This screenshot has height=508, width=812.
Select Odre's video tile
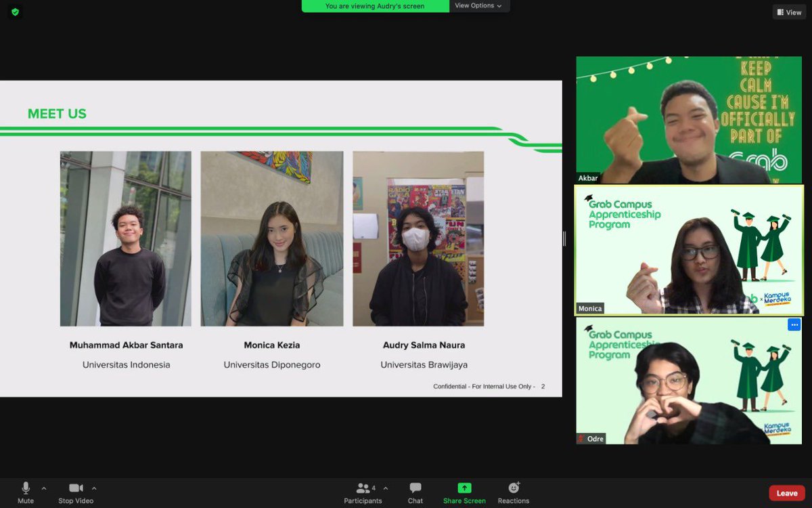pyautogui.click(x=689, y=381)
